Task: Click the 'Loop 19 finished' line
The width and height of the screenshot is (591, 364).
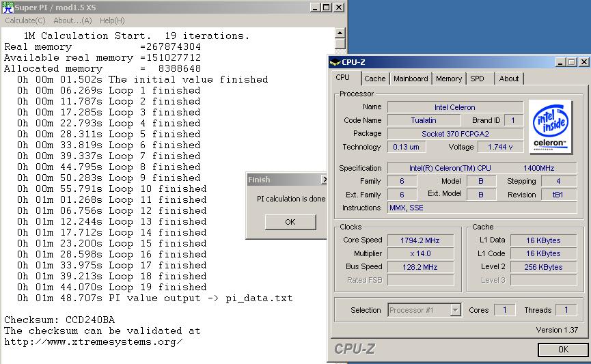Action: (x=111, y=287)
